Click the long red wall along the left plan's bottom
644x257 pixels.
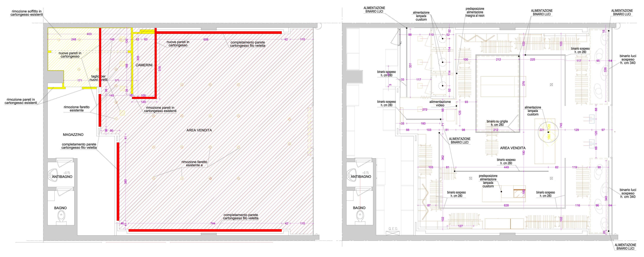[x=205, y=231]
